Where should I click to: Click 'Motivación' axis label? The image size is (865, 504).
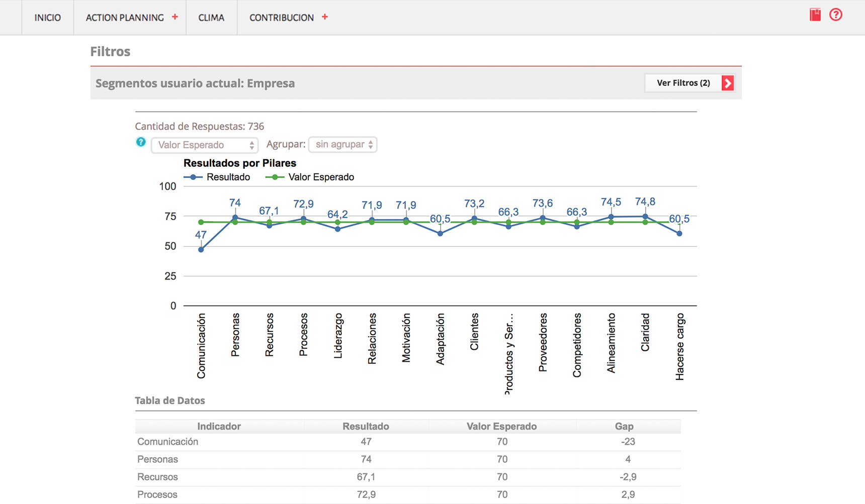point(406,338)
